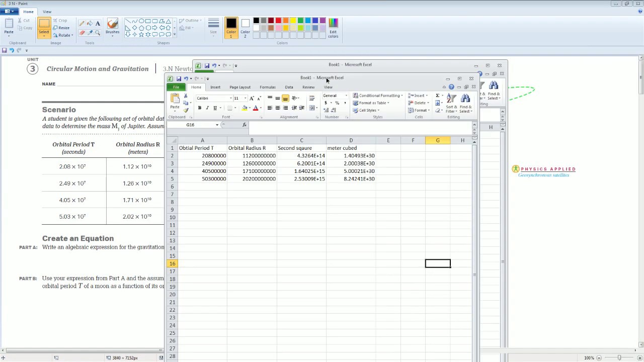The height and width of the screenshot is (362, 644).
Task: Toggle Center alignment in Excel
Action: click(x=277, y=108)
